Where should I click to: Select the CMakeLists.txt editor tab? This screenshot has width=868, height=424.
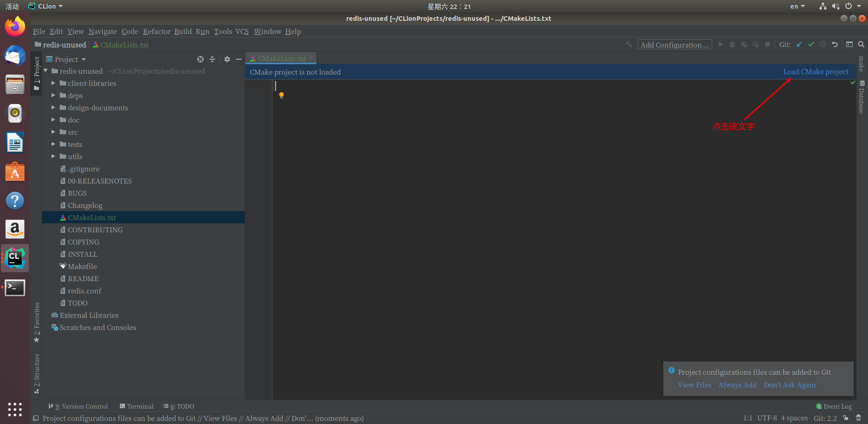coord(281,58)
